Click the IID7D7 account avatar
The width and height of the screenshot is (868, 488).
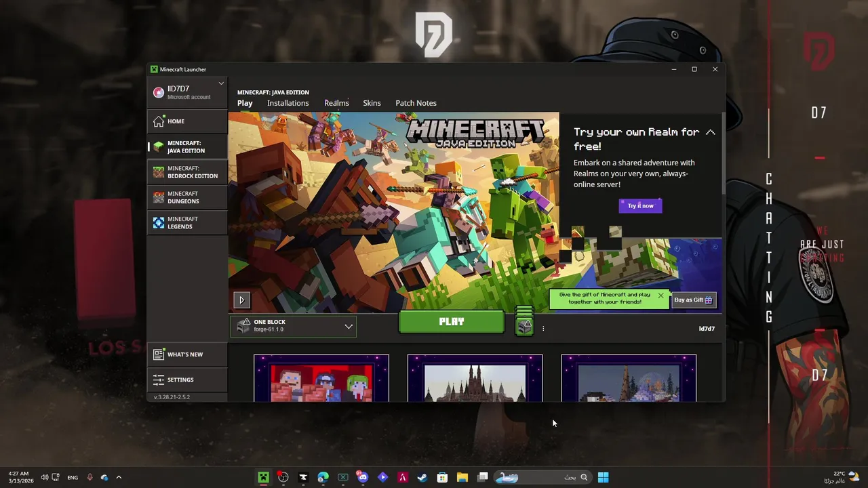[x=159, y=92]
